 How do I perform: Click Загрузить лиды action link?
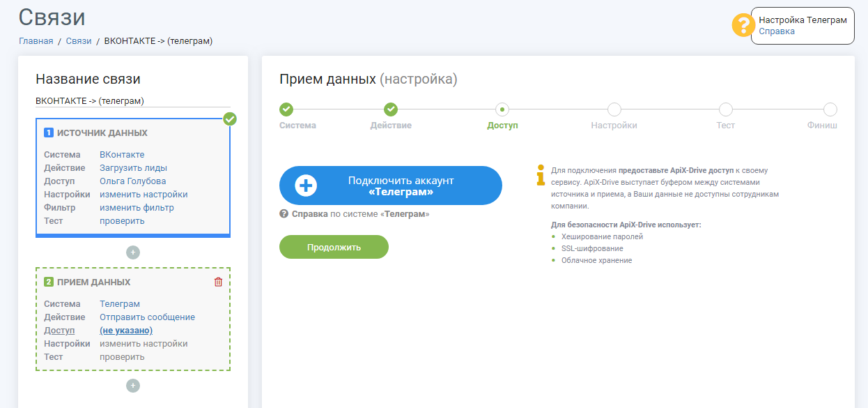coord(133,168)
